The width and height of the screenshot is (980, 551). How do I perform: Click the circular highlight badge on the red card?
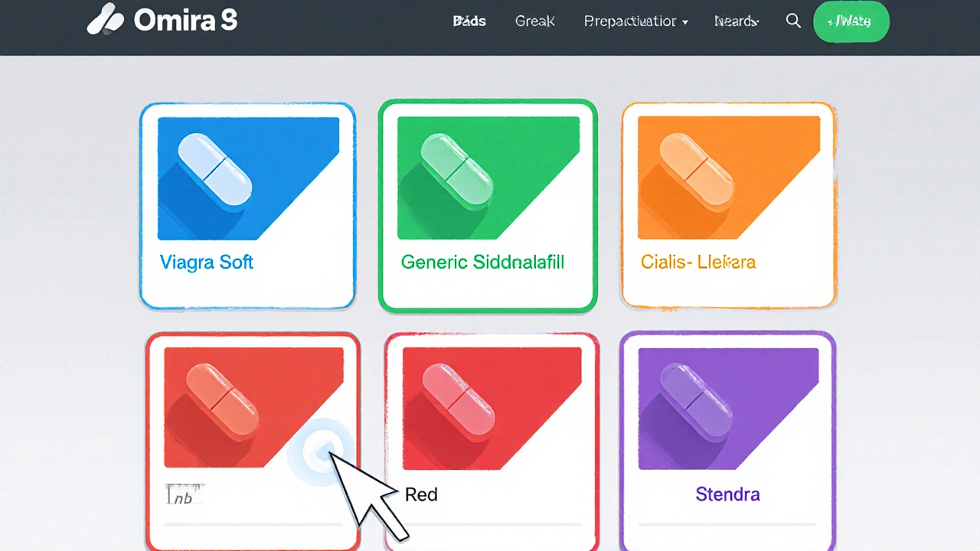pyautogui.click(x=321, y=452)
